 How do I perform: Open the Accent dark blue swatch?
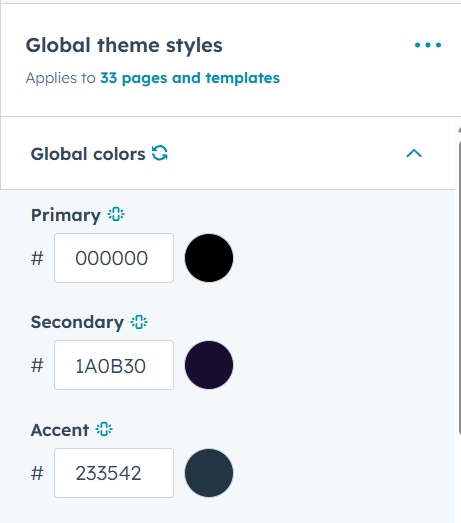209,473
